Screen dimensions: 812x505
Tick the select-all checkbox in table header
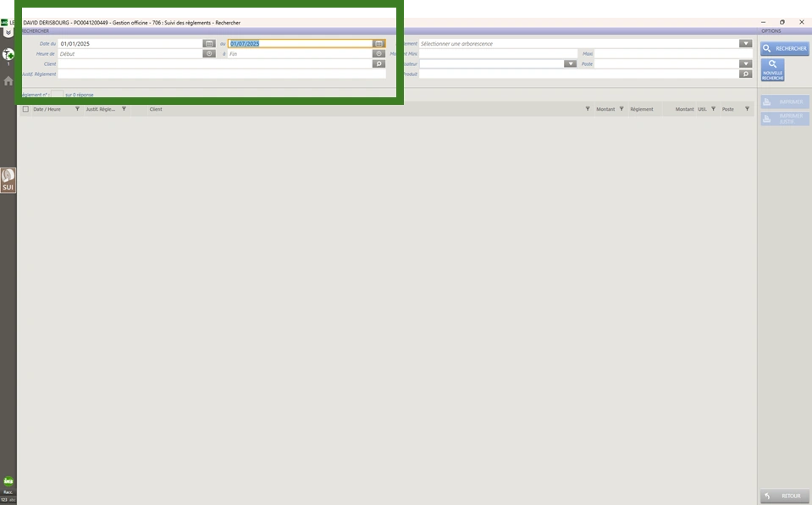[25, 109]
